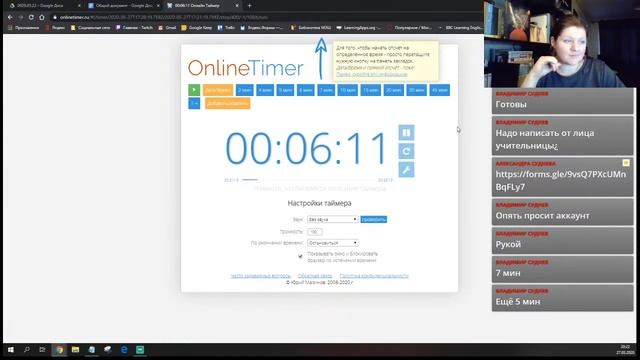Open File Explorer from the taskbar

tap(76, 350)
